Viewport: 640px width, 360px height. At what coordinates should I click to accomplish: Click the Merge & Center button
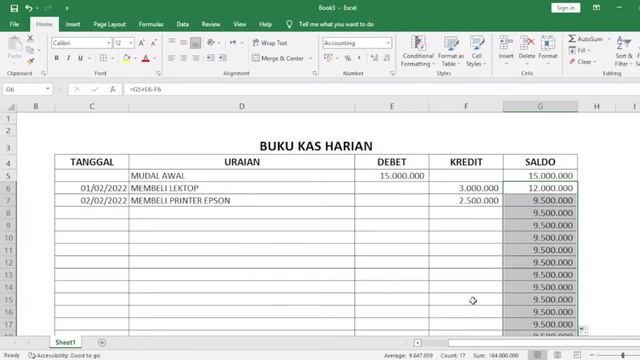click(278, 58)
